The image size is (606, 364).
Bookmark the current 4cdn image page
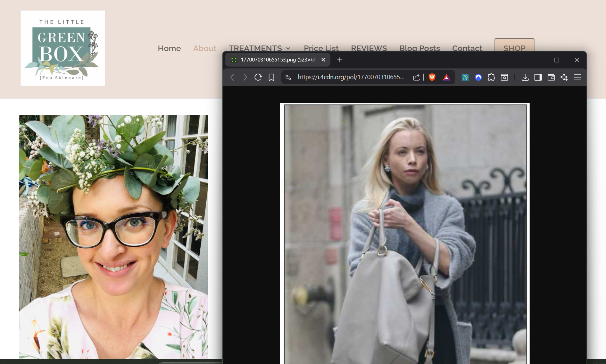click(x=271, y=77)
